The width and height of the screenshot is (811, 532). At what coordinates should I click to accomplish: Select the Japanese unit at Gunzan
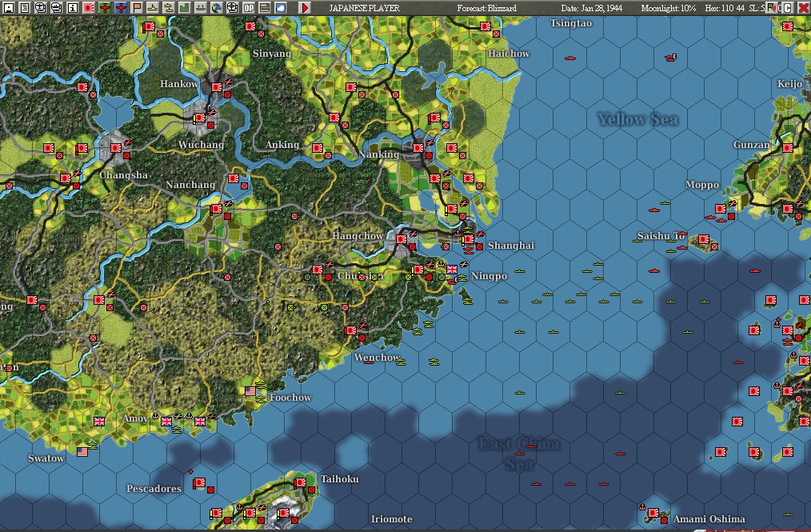(x=788, y=147)
